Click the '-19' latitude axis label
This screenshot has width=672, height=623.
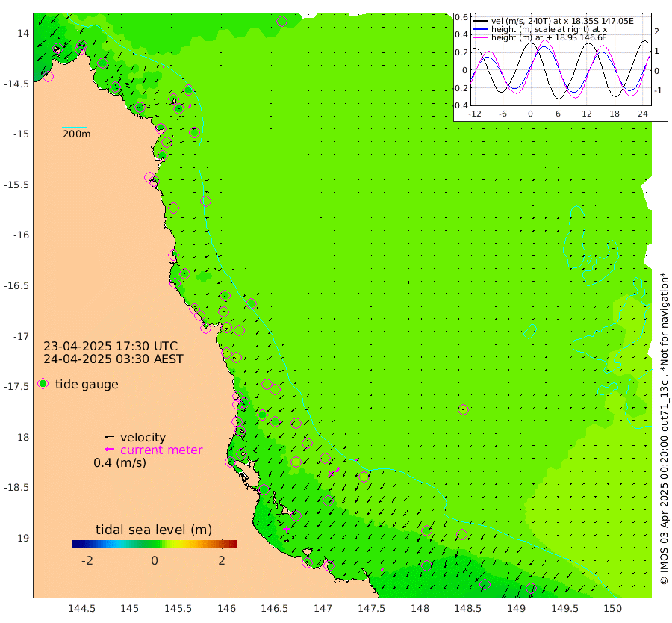pyautogui.click(x=21, y=538)
